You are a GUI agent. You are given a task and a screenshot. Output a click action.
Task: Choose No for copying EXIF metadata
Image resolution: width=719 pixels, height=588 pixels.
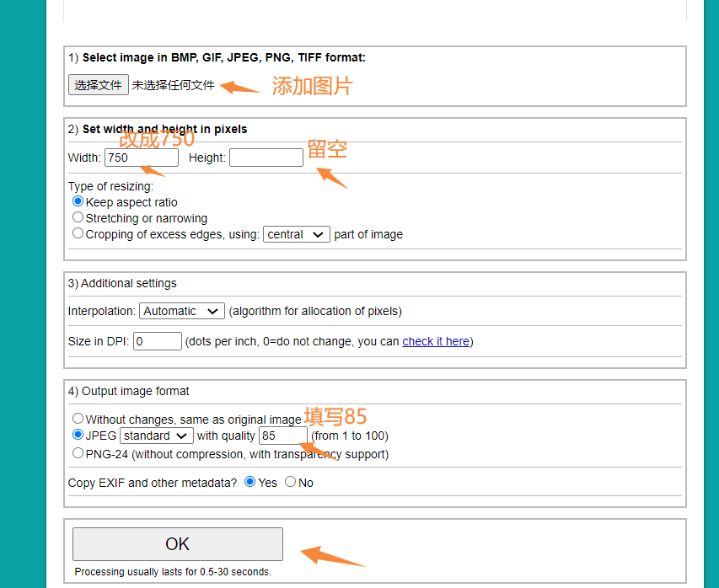coord(290,482)
